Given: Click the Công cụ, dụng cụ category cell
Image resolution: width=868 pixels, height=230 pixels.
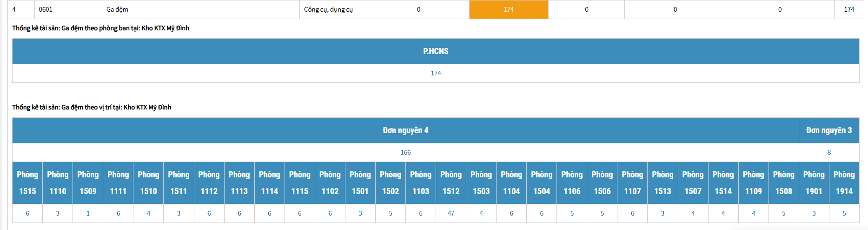Looking at the screenshot, I should [328, 9].
